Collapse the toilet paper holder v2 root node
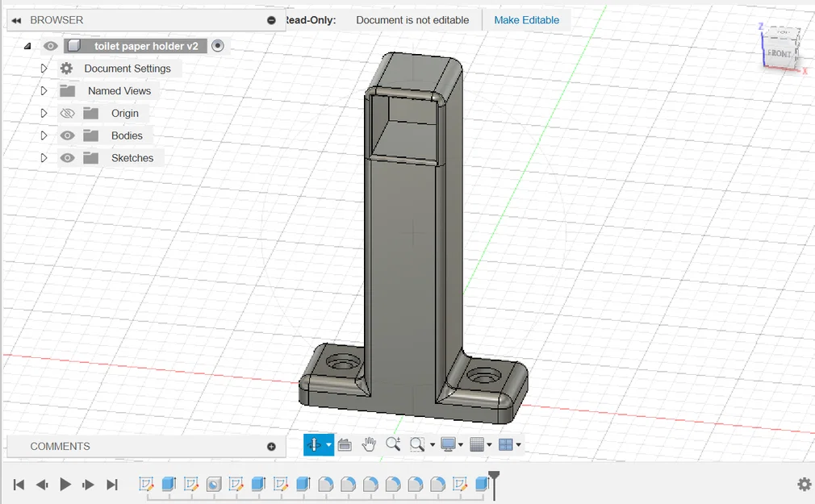The image size is (815, 504). (x=27, y=46)
